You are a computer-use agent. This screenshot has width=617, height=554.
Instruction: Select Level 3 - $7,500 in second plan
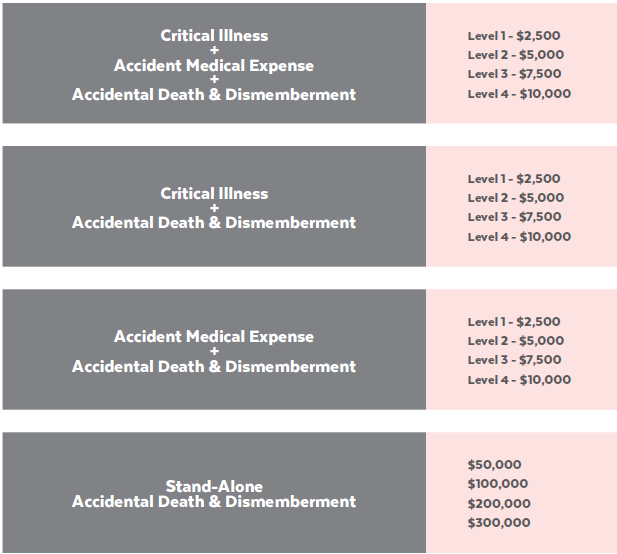pyautogui.click(x=514, y=216)
